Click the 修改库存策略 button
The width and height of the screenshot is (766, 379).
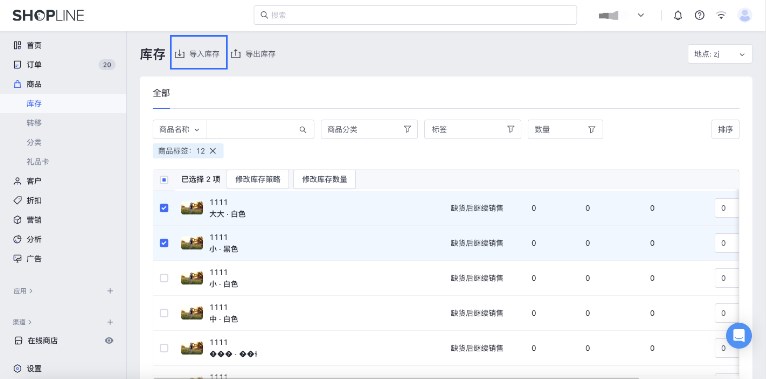258,179
